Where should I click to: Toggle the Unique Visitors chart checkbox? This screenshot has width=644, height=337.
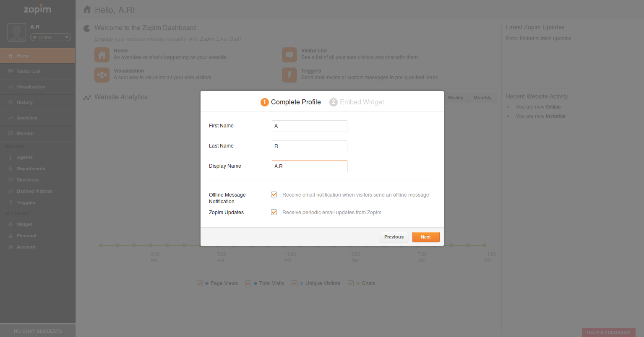click(295, 283)
